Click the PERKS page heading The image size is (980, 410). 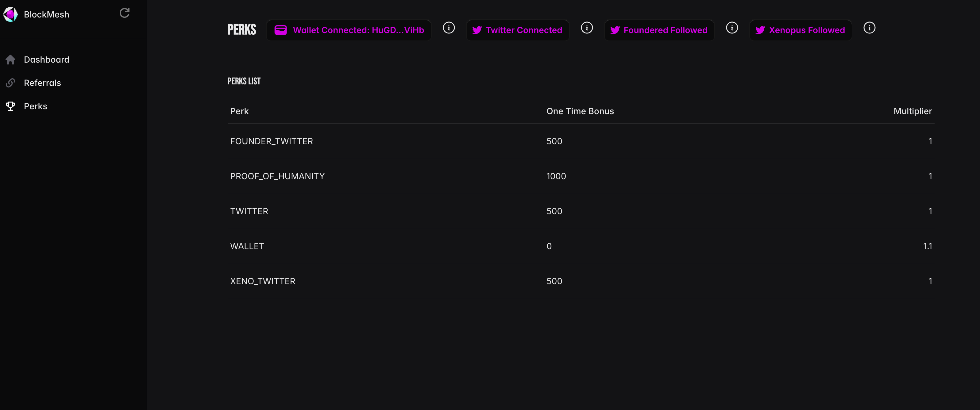241,30
